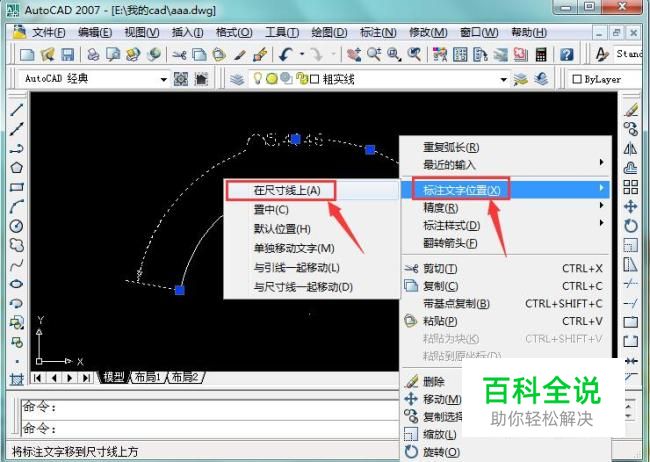This screenshot has height=462, width=650.
Task: Click the layer color swatch before 粗实线
Action: click(315, 79)
